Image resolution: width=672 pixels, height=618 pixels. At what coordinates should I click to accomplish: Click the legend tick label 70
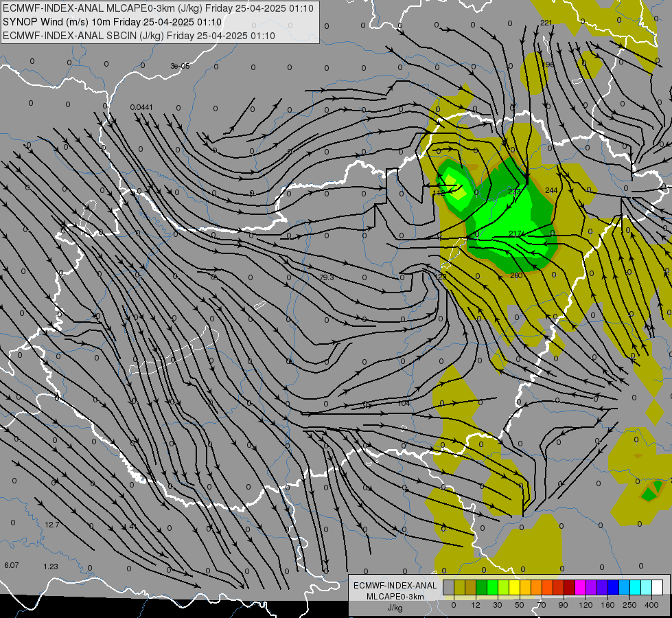click(x=542, y=605)
